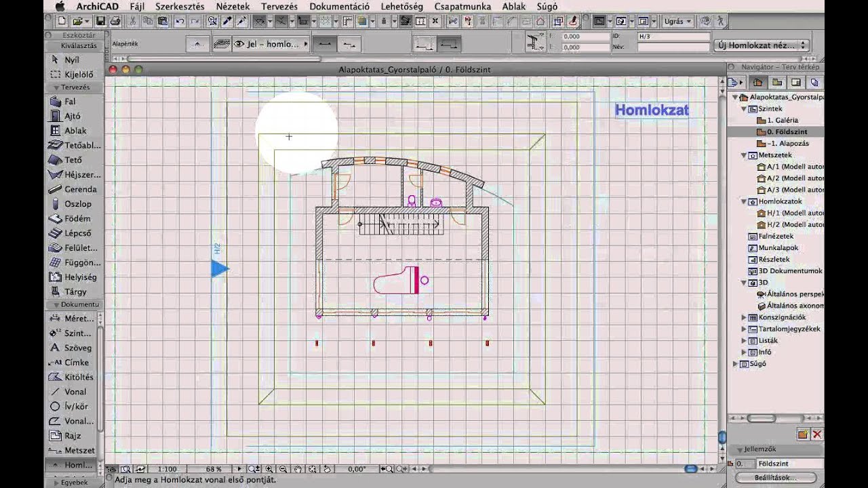Click the syringe inject parameters icon

coord(241,21)
